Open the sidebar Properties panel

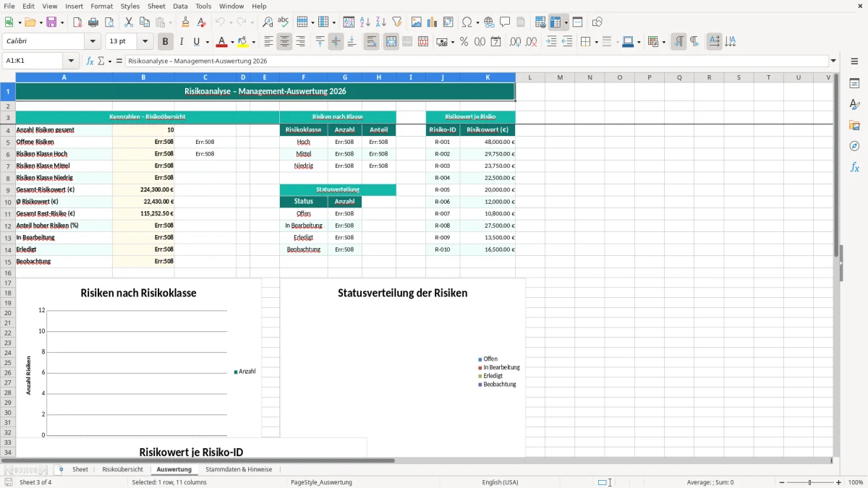pyautogui.click(x=854, y=83)
